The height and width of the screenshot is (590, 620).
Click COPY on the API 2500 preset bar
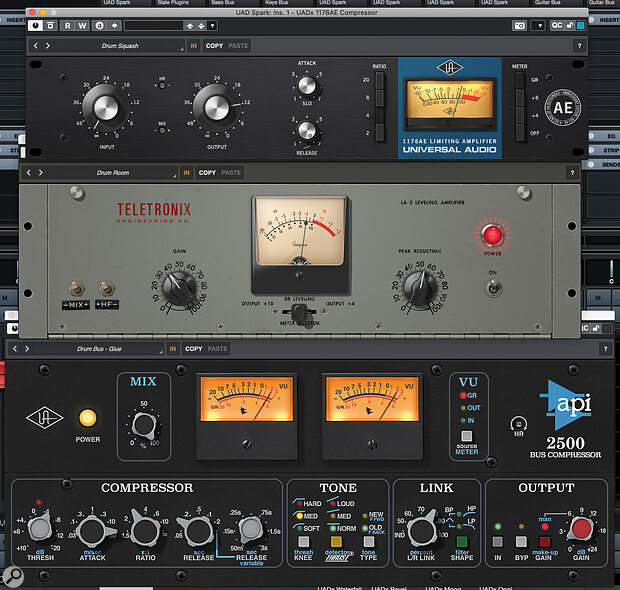coord(193,349)
